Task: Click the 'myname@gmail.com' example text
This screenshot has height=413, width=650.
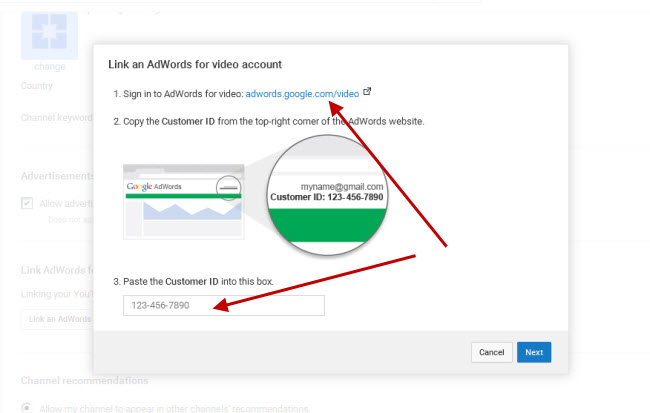Action: pyautogui.click(x=342, y=187)
